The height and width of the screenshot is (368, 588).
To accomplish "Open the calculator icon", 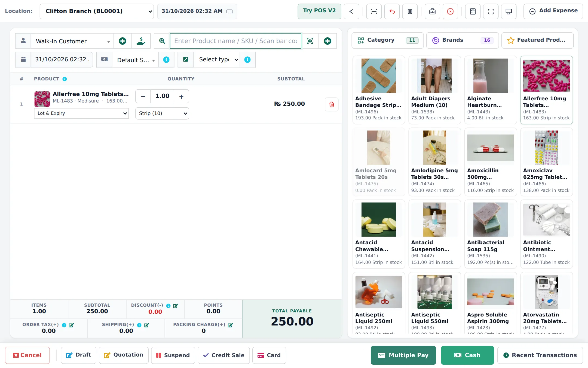I will 473,11.
